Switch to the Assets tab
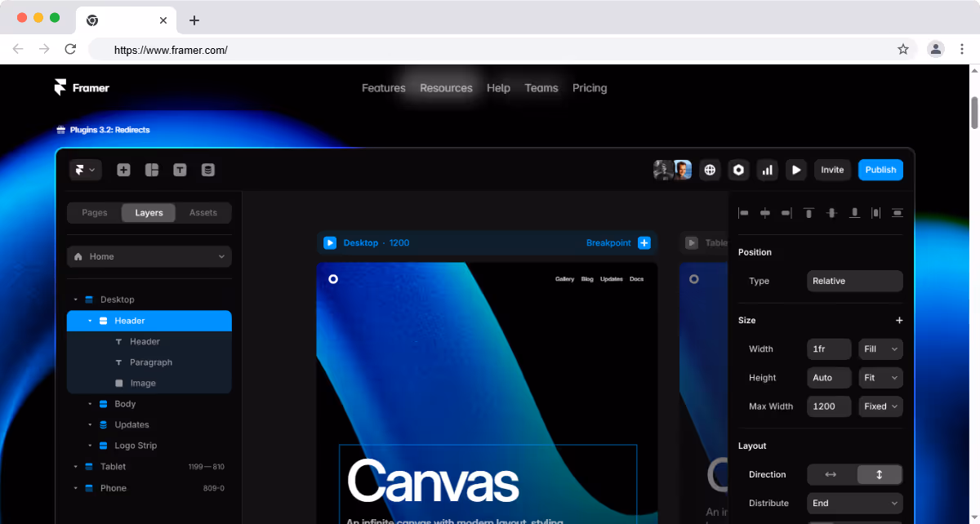The image size is (980, 524). click(x=203, y=211)
